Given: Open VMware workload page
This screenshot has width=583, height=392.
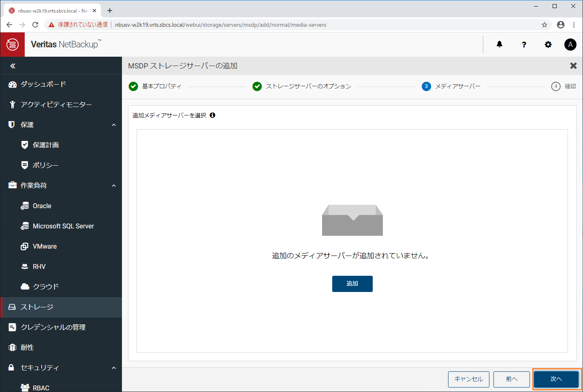Looking at the screenshot, I should 45,246.
